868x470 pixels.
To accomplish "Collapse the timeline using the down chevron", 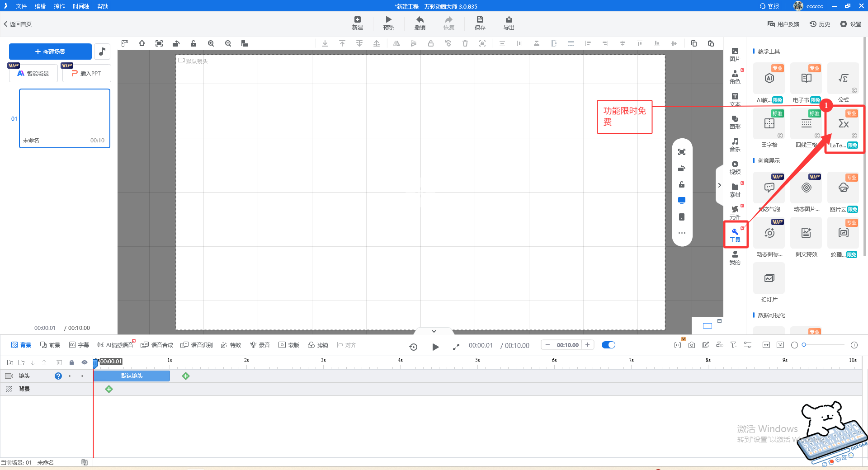I will click(x=434, y=331).
